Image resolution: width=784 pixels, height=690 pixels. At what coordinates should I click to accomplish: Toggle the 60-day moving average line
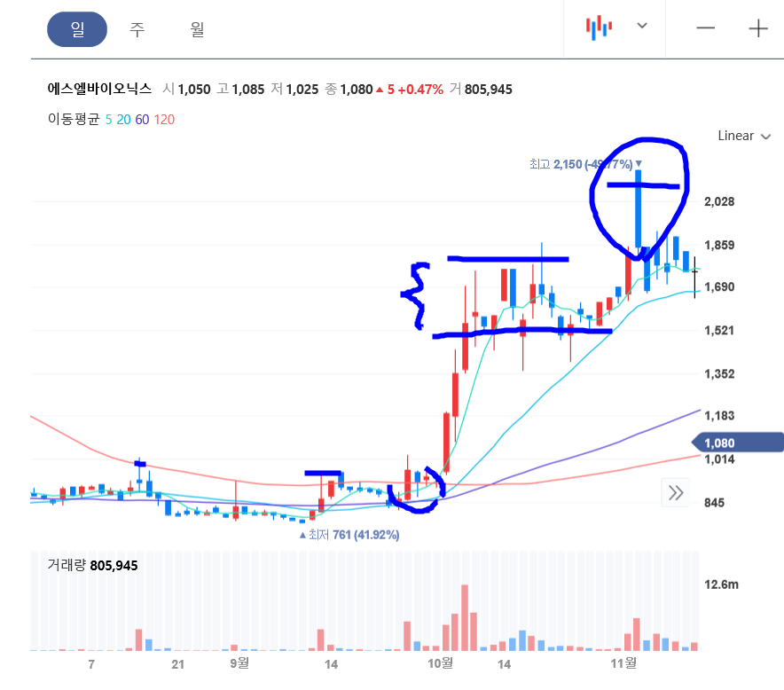click(x=142, y=120)
